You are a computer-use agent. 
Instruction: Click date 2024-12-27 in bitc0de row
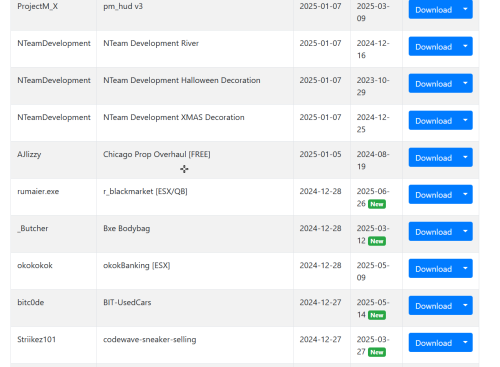320,302
